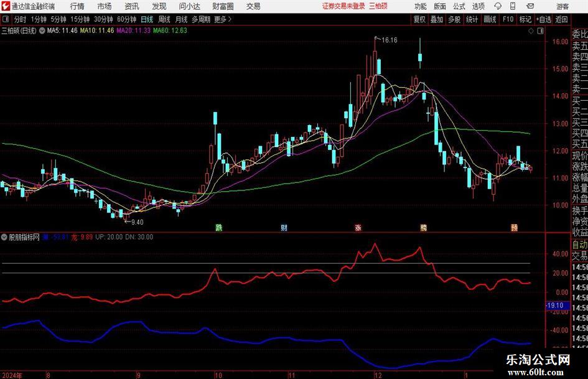588x379 pixels.
Task: Expand the 股朋指标网 indicator dropdown
Action: [4, 237]
